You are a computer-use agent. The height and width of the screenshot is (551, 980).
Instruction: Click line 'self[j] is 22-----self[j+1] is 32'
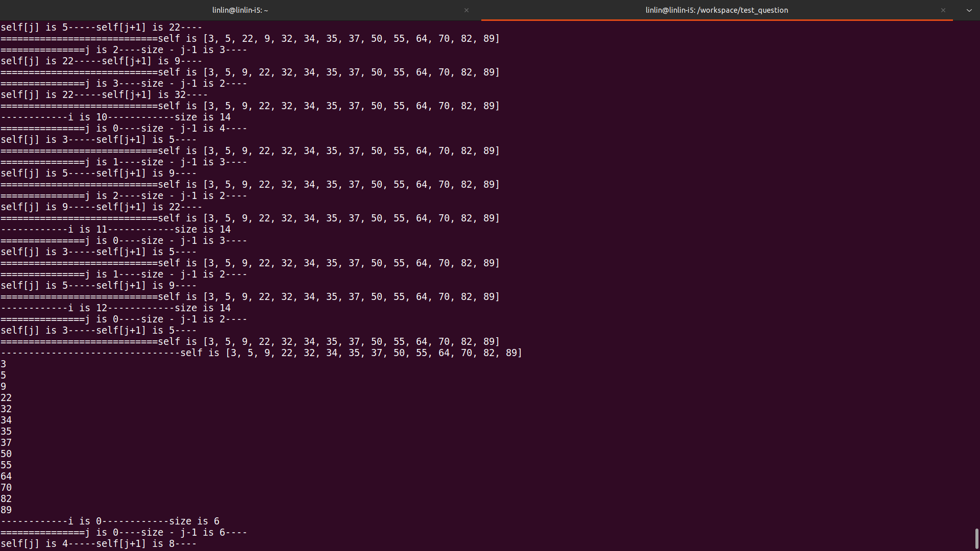[x=104, y=95]
